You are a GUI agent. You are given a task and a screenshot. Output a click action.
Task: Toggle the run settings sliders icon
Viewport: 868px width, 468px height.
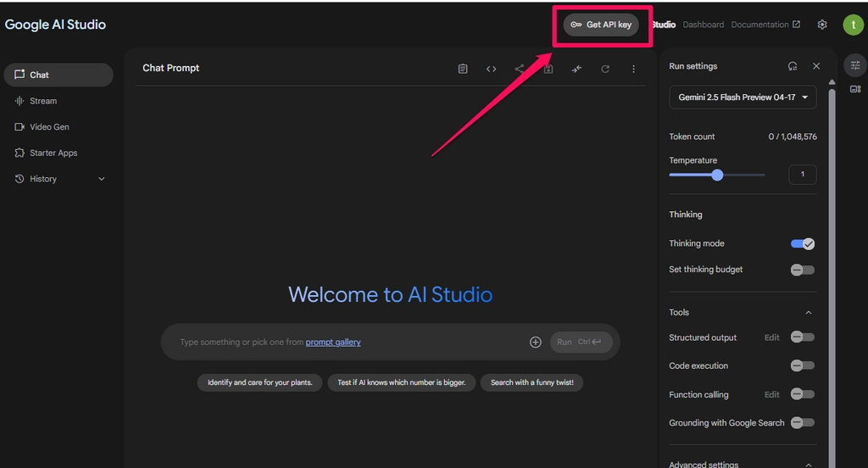[x=855, y=65]
